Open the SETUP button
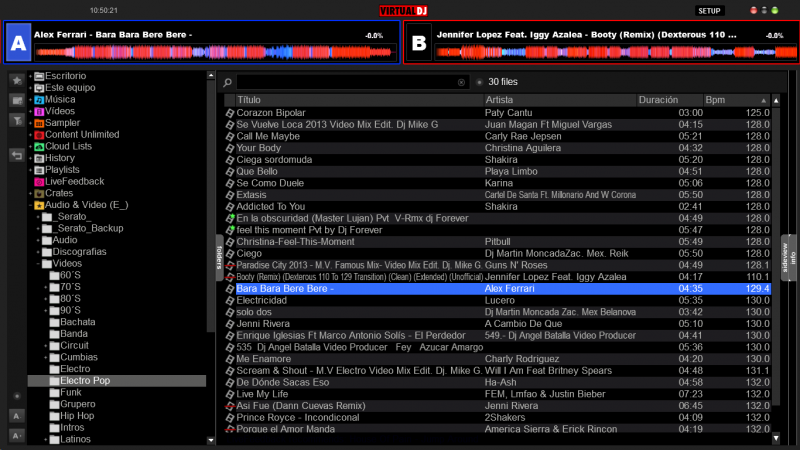 coord(709,10)
